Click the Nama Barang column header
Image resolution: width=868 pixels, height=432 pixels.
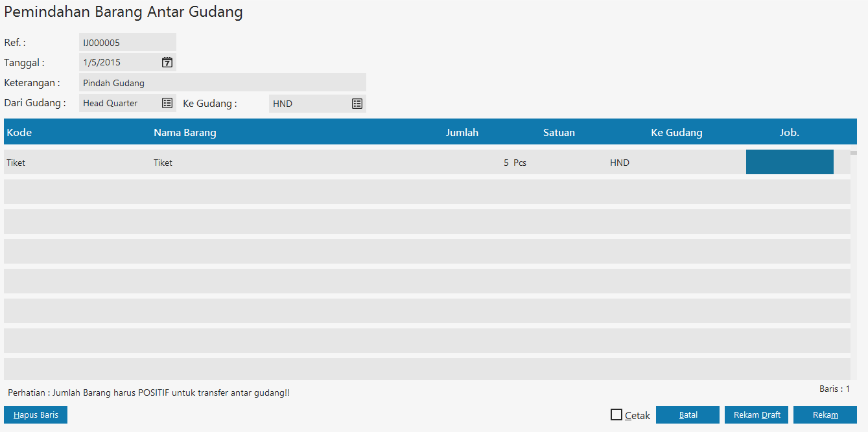[185, 132]
